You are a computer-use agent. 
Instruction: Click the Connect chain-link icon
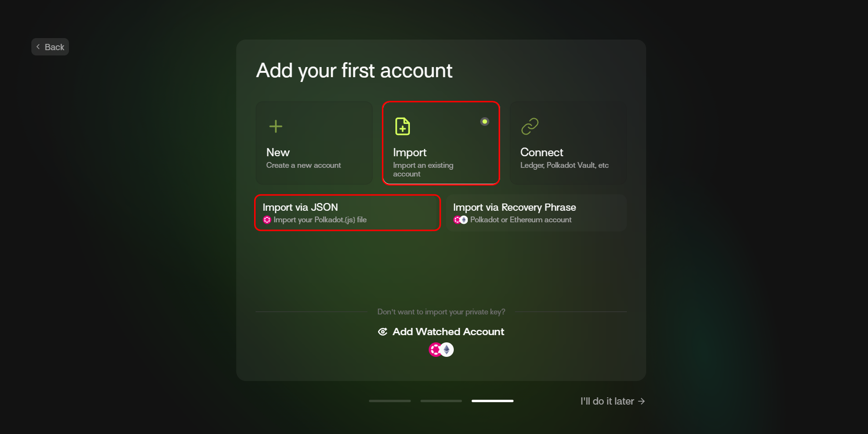[x=529, y=126]
